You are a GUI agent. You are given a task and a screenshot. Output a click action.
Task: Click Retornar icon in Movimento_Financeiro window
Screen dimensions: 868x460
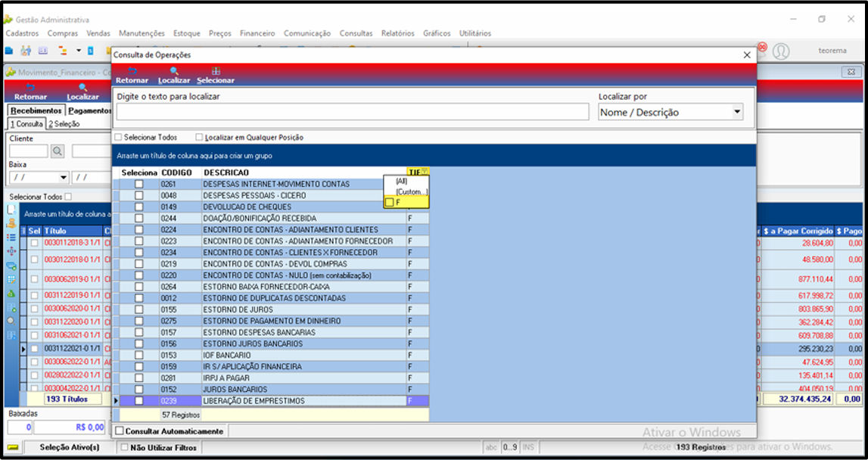[30, 88]
